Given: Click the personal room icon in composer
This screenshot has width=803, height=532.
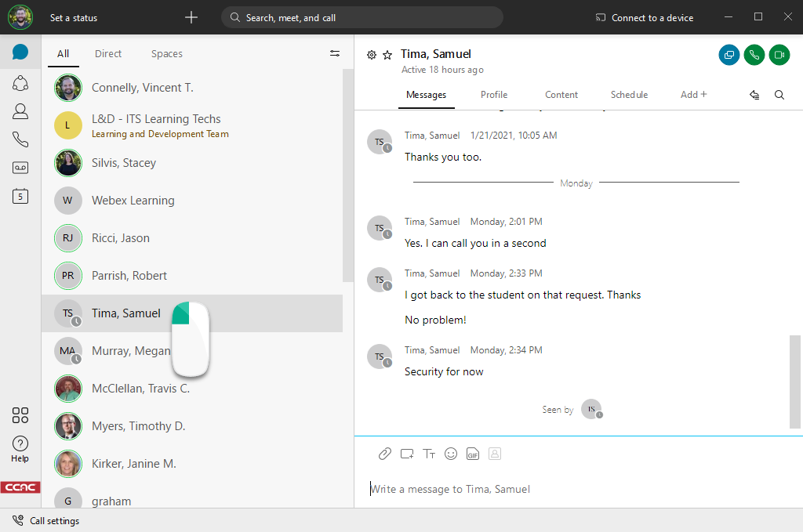Looking at the screenshot, I should (x=495, y=454).
